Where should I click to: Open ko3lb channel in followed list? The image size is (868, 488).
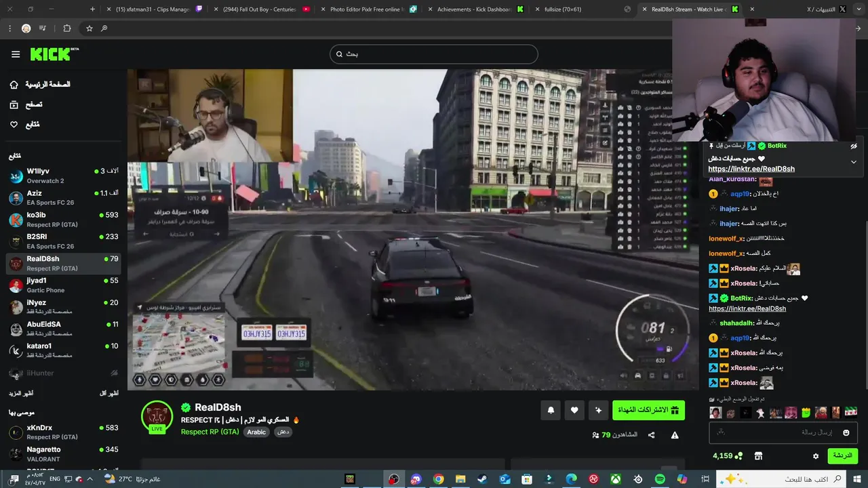click(64, 220)
